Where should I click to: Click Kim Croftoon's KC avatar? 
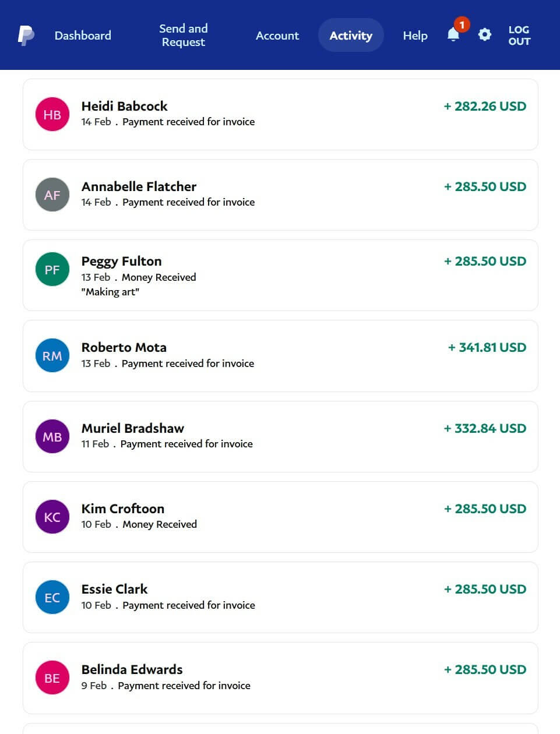point(52,517)
